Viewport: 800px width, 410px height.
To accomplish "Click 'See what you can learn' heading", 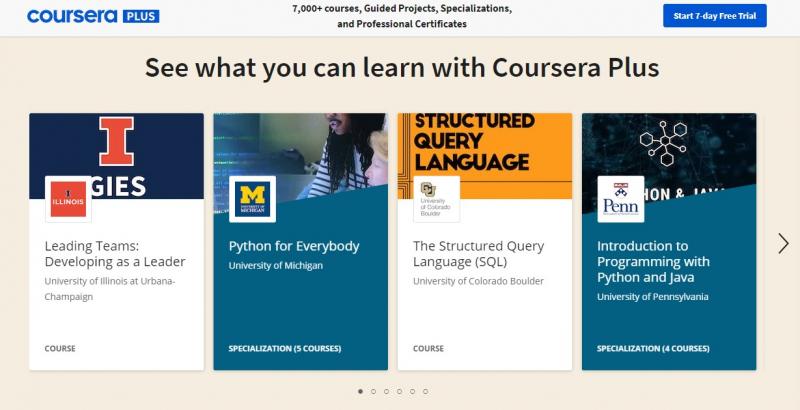I will 402,67.
